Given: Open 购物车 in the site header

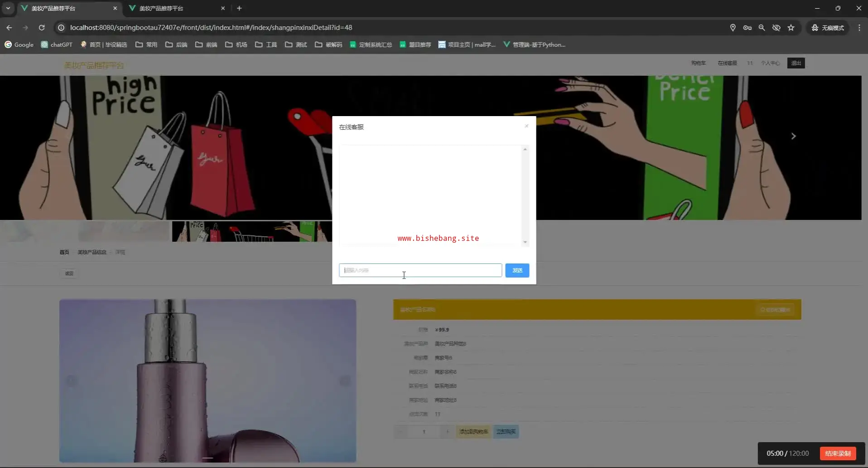Looking at the screenshot, I should coord(699,63).
